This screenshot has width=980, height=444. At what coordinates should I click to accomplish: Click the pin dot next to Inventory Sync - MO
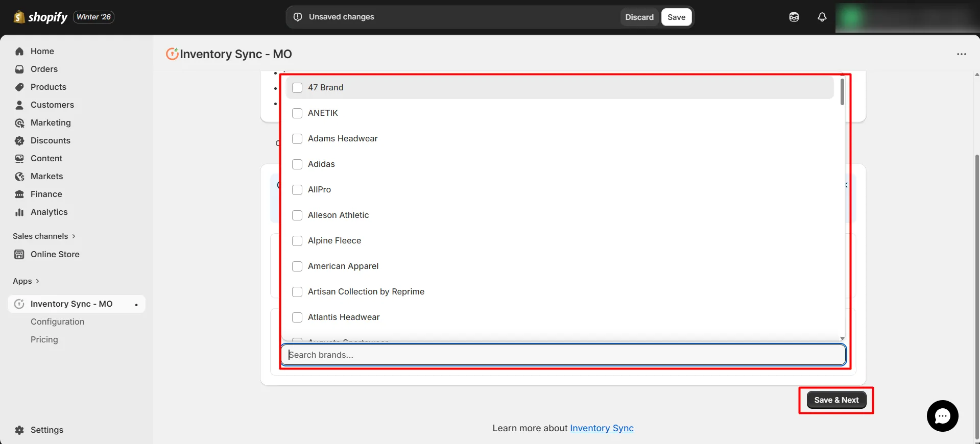point(136,305)
